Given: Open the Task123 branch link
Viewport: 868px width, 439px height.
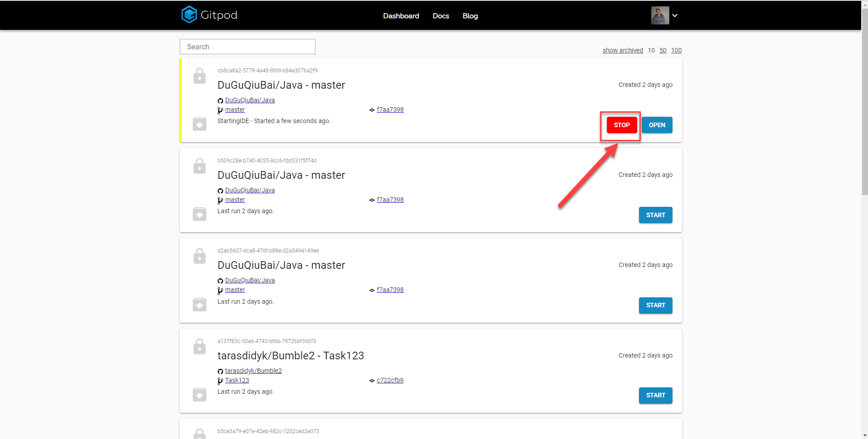Looking at the screenshot, I should (237, 380).
